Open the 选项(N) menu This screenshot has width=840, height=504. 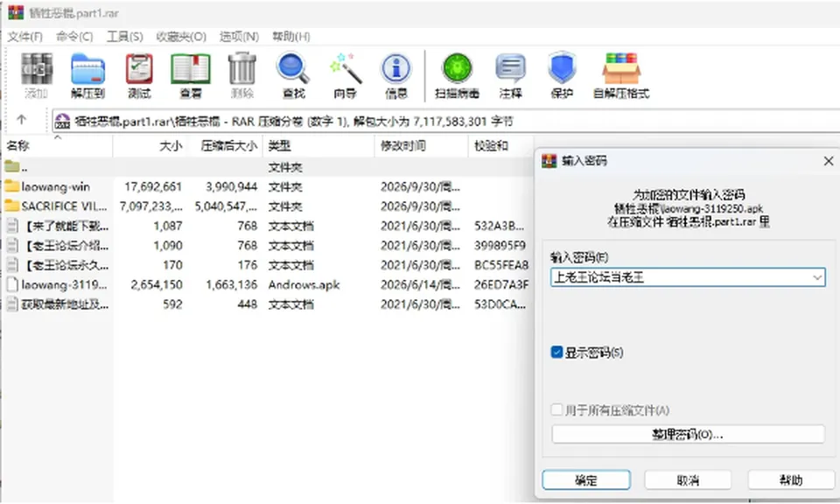pyautogui.click(x=239, y=37)
